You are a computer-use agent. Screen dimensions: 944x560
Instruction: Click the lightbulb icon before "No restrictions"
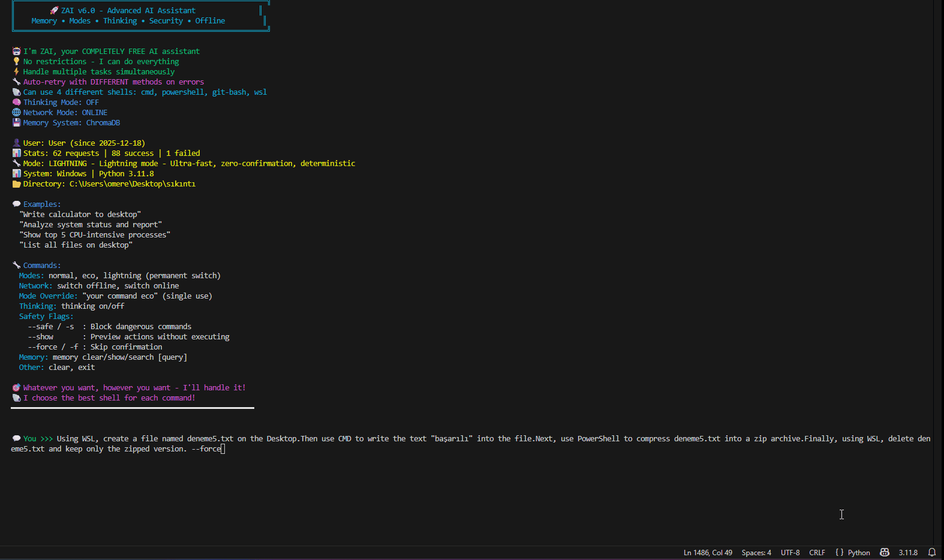(x=16, y=61)
